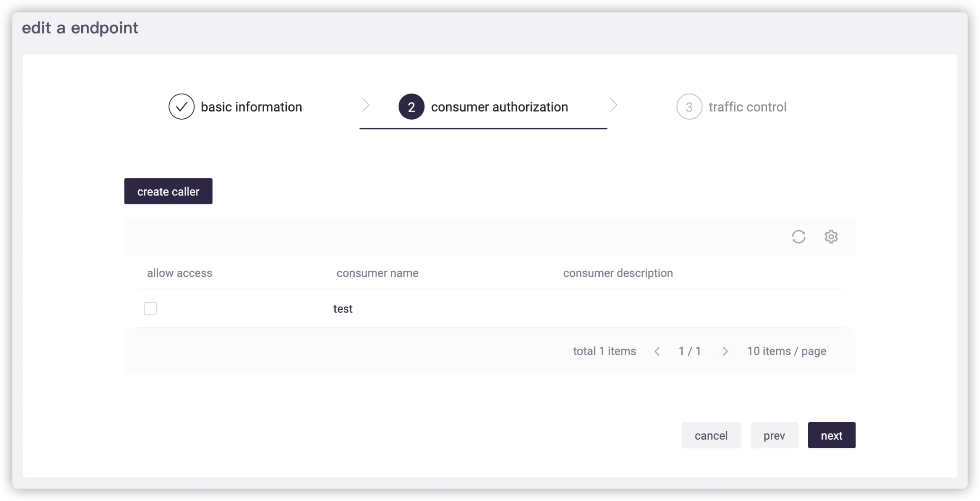This screenshot has height=501, width=980.
Task: Select the test consumer name cell
Action: tap(343, 309)
